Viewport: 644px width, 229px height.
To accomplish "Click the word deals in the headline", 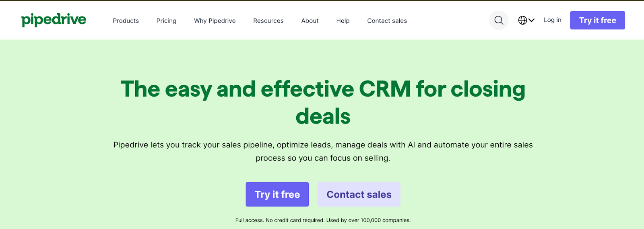I will tap(323, 116).
